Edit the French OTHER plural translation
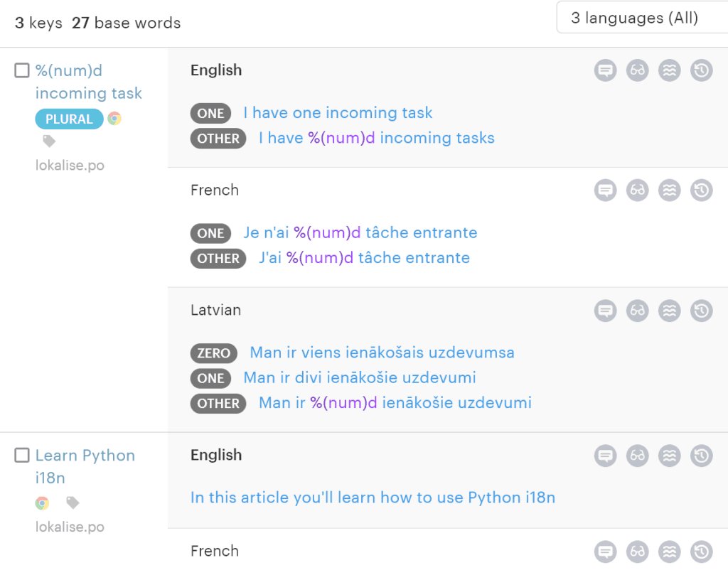This screenshot has height=575, width=728. [364, 258]
